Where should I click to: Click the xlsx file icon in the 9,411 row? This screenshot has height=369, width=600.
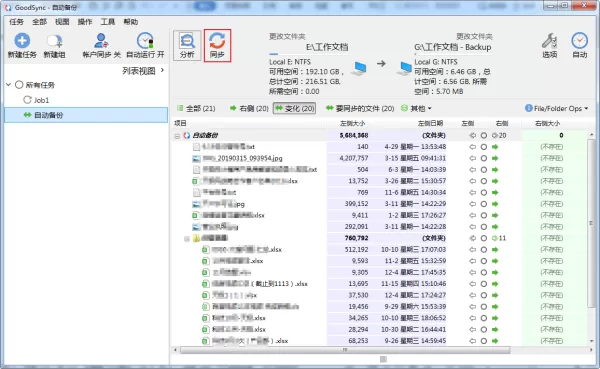pos(196,215)
